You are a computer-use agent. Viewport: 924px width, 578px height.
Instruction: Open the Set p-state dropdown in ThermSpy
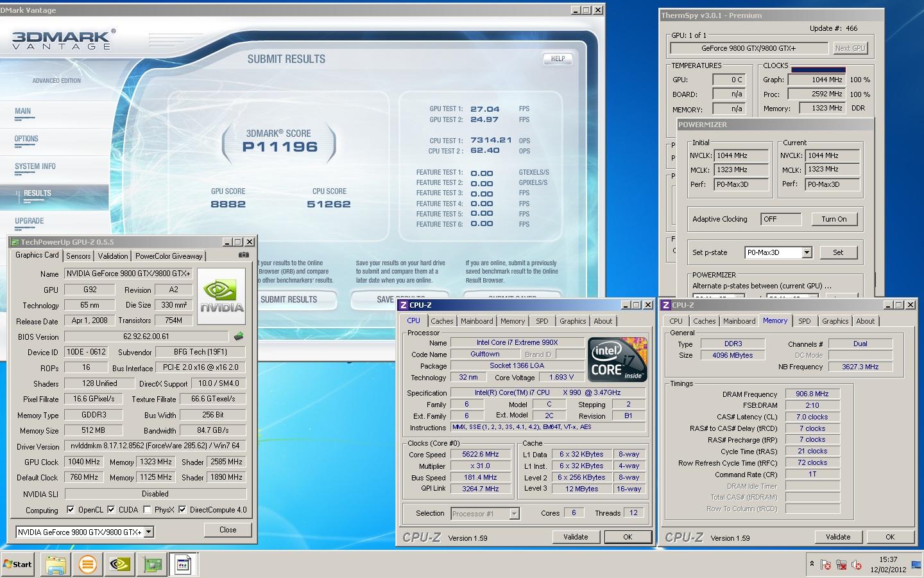[x=807, y=252]
